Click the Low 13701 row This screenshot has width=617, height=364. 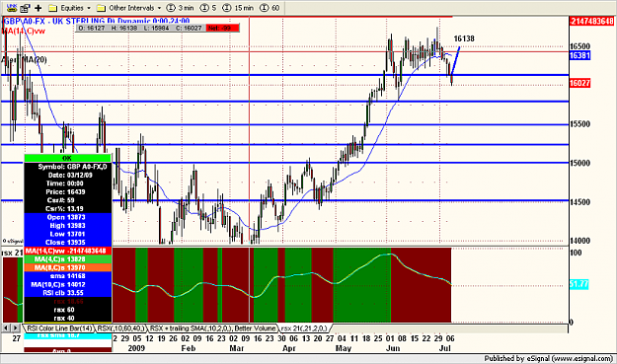[x=68, y=234]
